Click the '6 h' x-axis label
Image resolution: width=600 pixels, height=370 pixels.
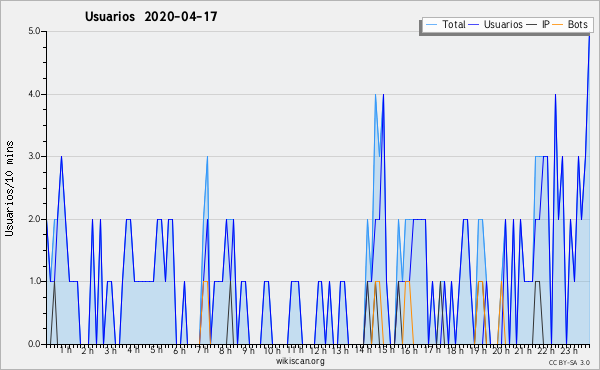tap(179, 351)
